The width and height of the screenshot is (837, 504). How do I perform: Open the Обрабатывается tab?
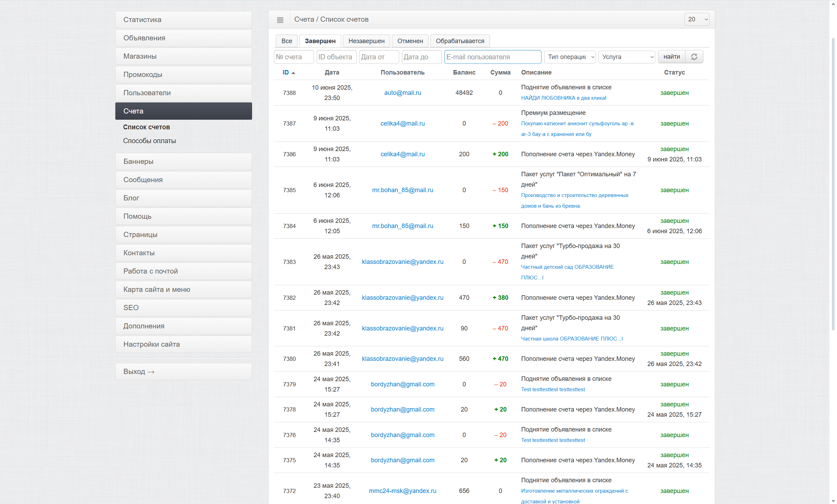click(x=460, y=41)
